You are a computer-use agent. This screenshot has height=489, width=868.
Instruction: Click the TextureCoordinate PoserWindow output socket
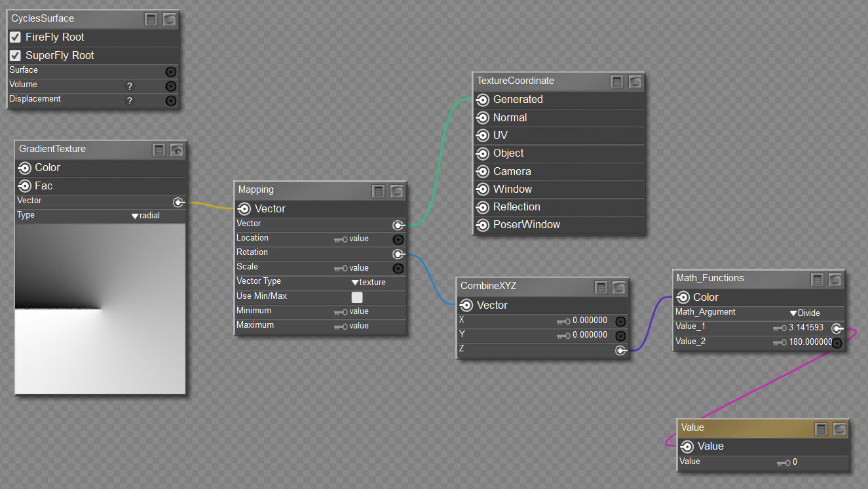pyautogui.click(x=483, y=225)
